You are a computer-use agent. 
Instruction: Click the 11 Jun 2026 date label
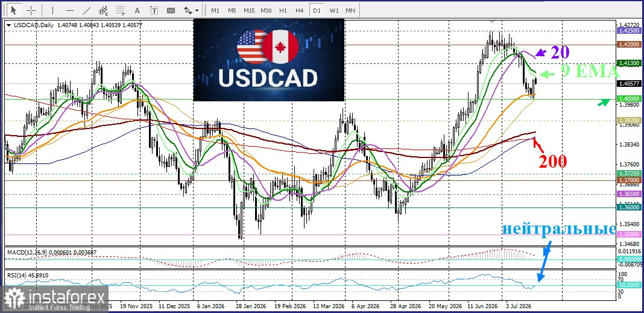[482, 306]
